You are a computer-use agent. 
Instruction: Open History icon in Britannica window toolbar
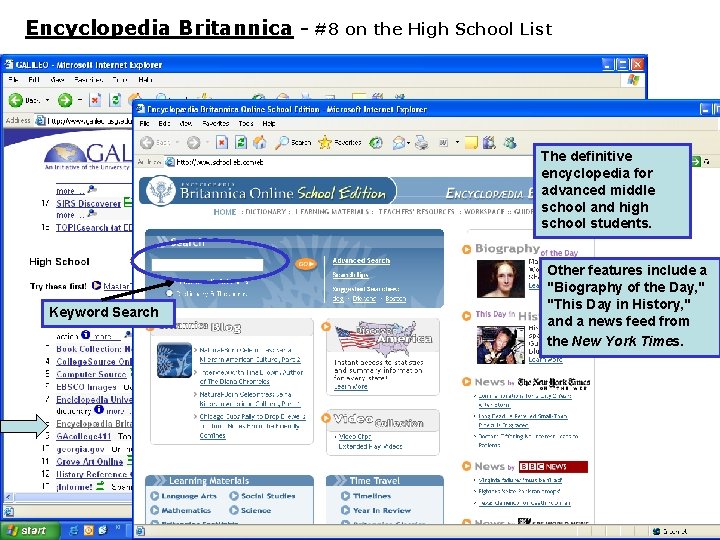point(376,143)
